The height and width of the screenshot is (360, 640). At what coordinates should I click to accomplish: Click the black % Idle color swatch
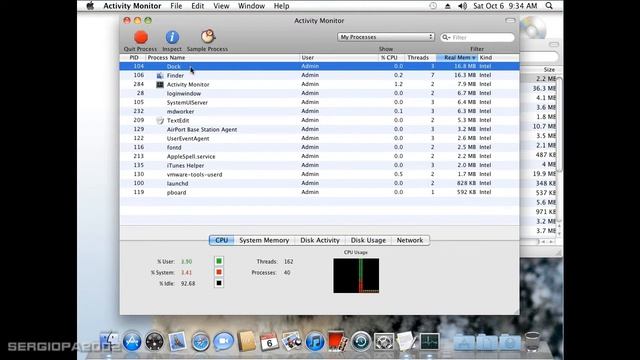click(219, 283)
